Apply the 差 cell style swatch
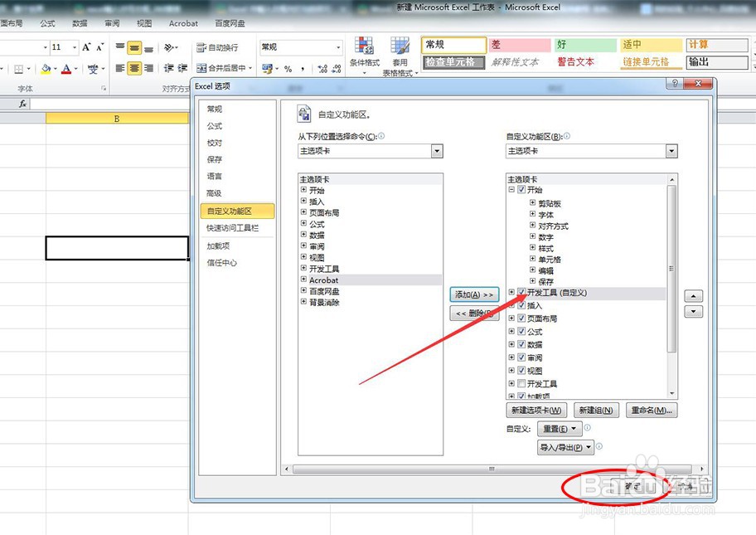 click(x=519, y=45)
